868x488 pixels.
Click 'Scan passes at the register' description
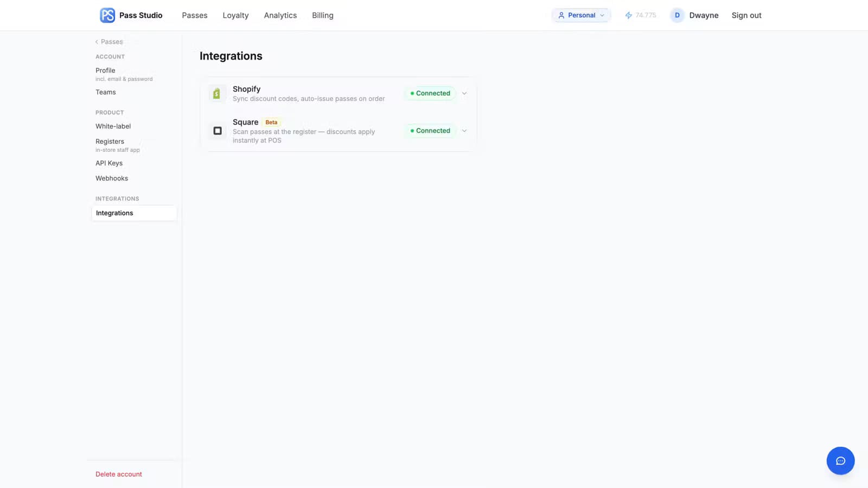304,136
